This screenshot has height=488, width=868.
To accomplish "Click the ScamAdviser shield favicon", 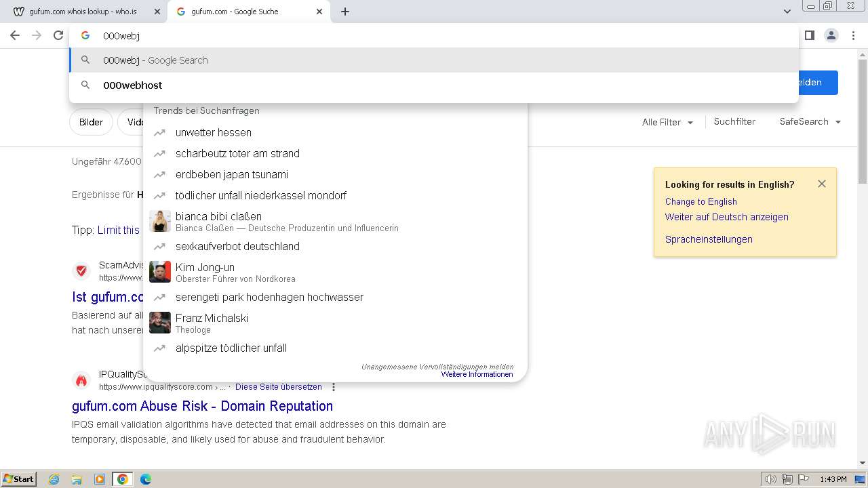I will (81, 271).
